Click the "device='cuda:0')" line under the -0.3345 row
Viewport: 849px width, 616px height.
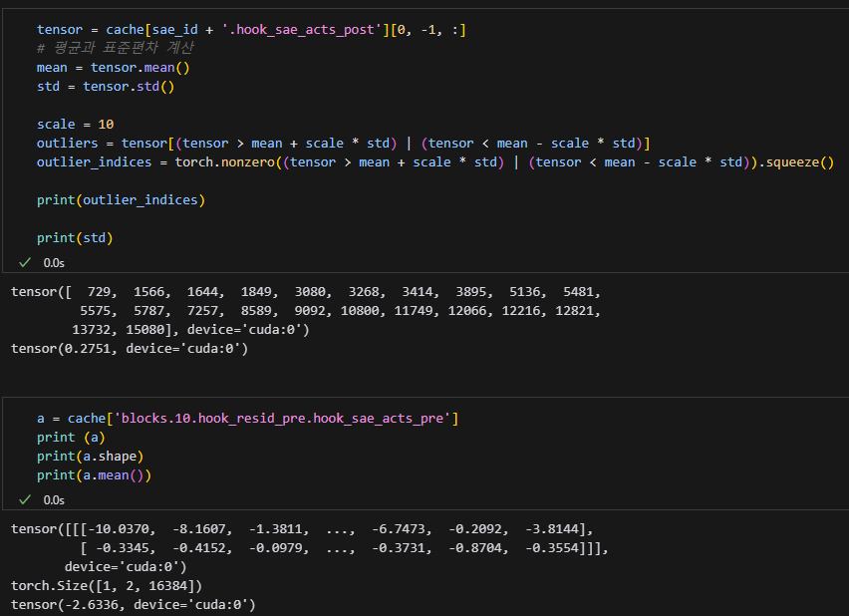coord(126,567)
